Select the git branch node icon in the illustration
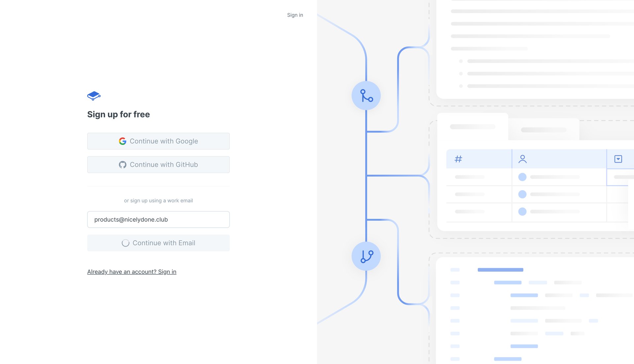634x364 pixels. 366,96
